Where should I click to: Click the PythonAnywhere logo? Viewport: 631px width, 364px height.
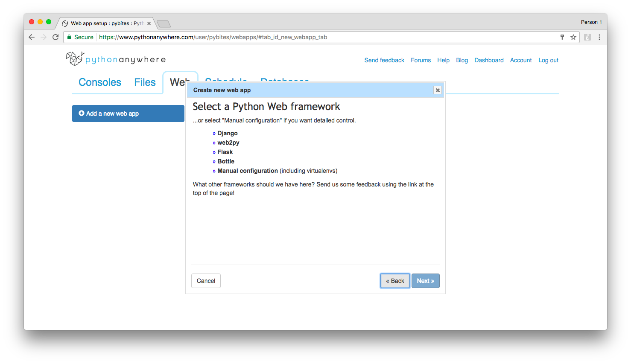(115, 58)
